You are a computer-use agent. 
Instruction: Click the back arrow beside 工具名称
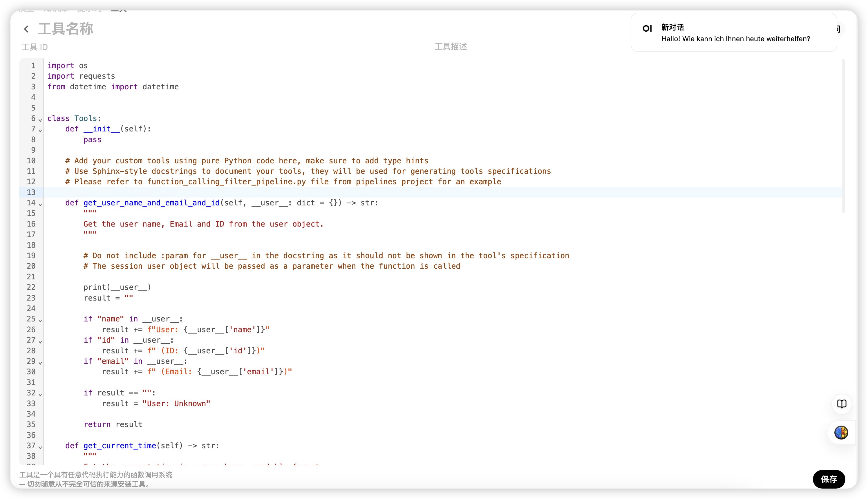tap(26, 29)
